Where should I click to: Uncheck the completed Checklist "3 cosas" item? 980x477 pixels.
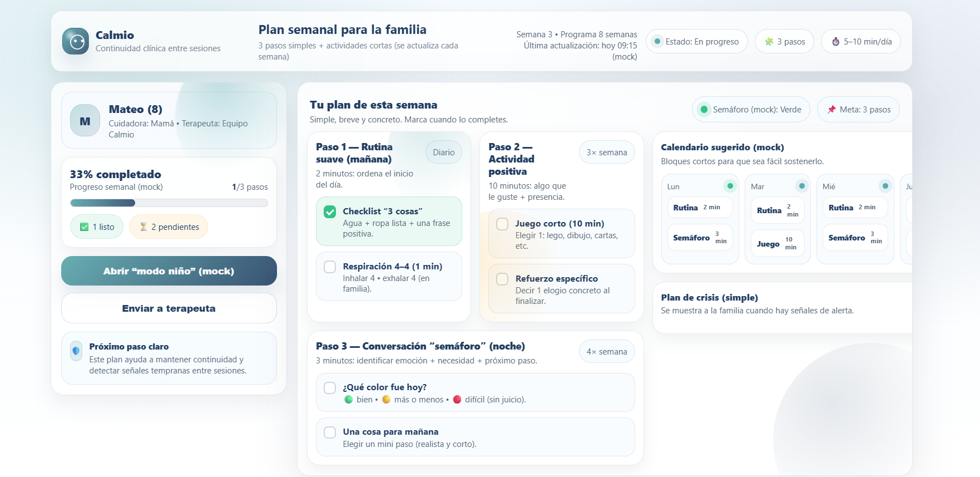pyautogui.click(x=330, y=212)
